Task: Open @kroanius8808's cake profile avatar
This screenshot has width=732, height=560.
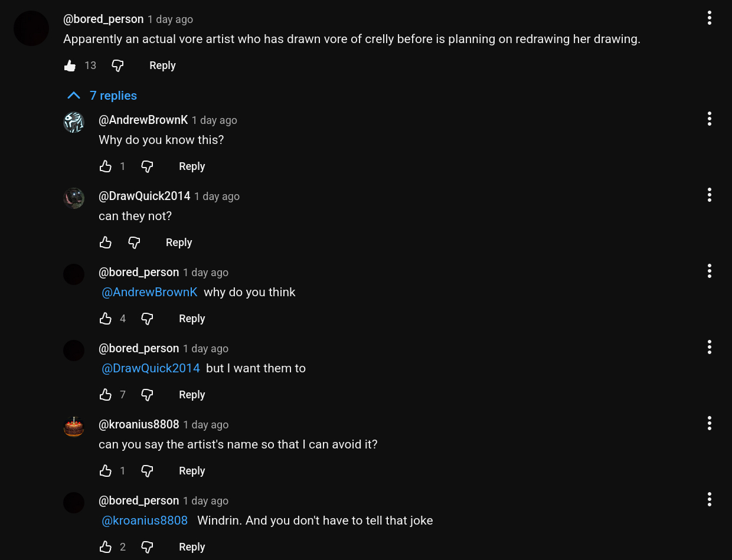Action: pos(74,427)
